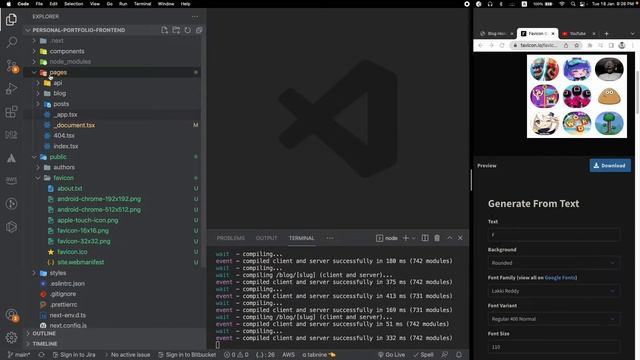Select the TERMINAL tab
The image size is (640, 360).
pos(302,238)
